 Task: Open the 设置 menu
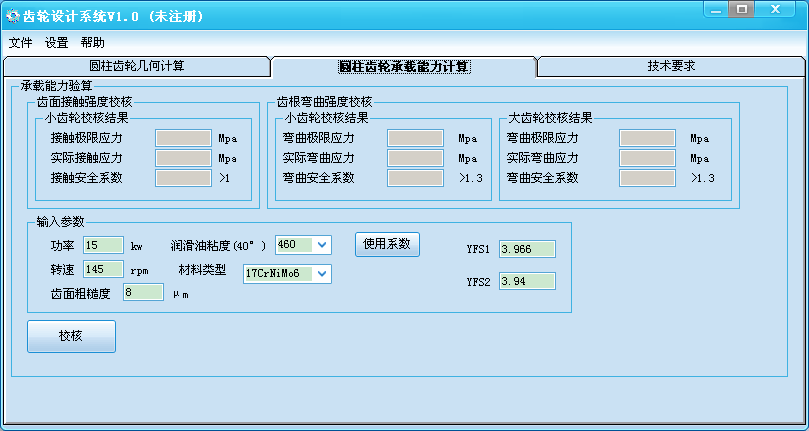[x=56, y=43]
